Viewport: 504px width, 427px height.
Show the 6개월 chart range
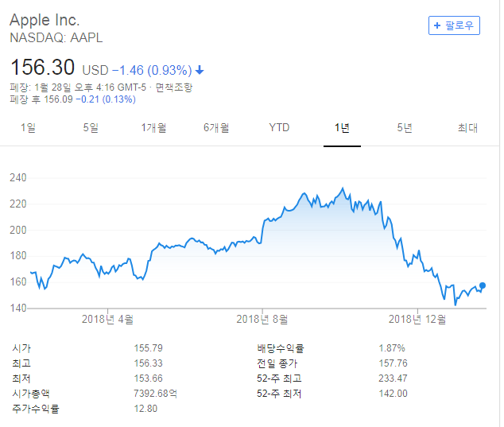pos(216,127)
